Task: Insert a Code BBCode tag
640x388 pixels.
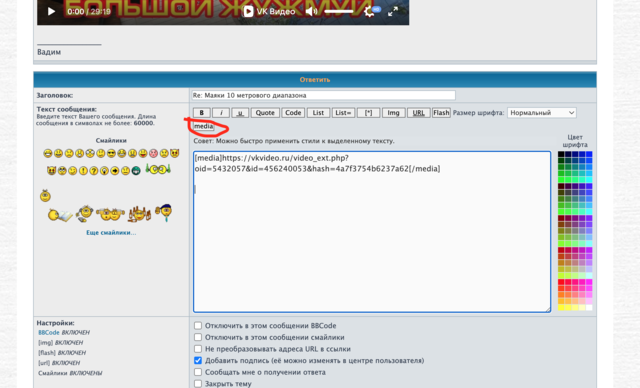Action: (293, 113)
